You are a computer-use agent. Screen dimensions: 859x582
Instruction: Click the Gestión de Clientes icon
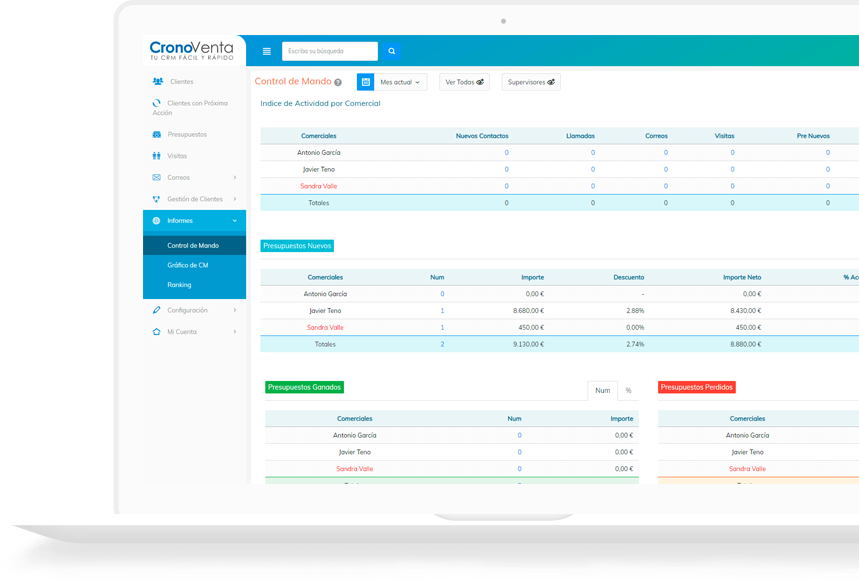pyautogui.click(x=157, y=199)
